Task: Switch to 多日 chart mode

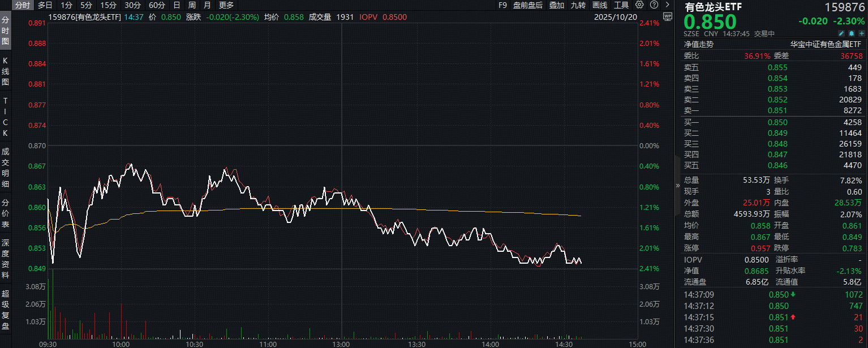Action: point(45,5)
